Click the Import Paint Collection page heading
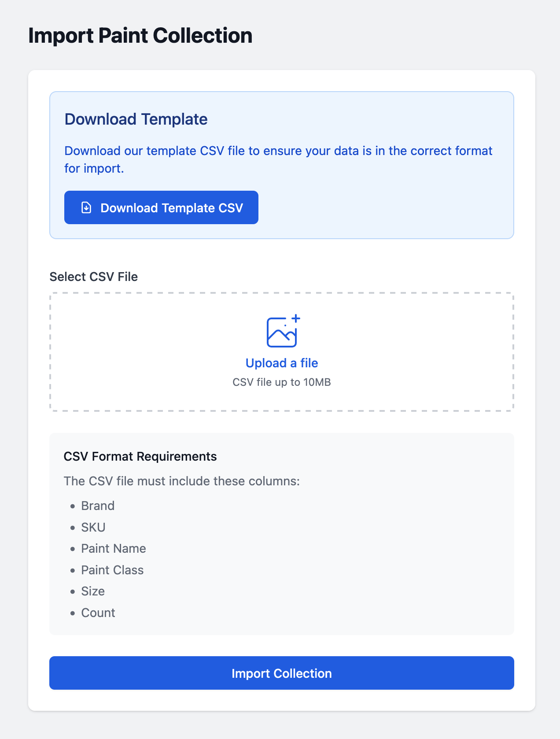 click(x=140, y=36)
